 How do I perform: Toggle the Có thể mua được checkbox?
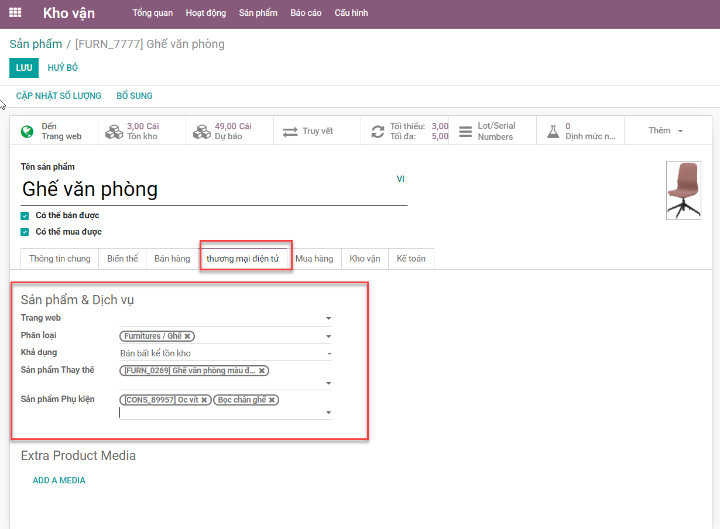tap(25, 232)
